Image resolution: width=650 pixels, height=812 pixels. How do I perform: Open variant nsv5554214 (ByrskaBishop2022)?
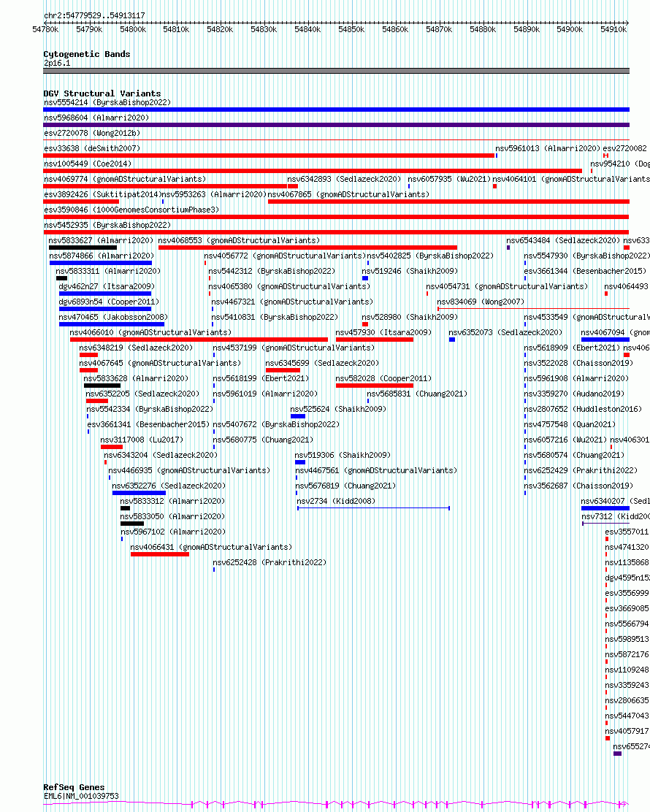107,102
